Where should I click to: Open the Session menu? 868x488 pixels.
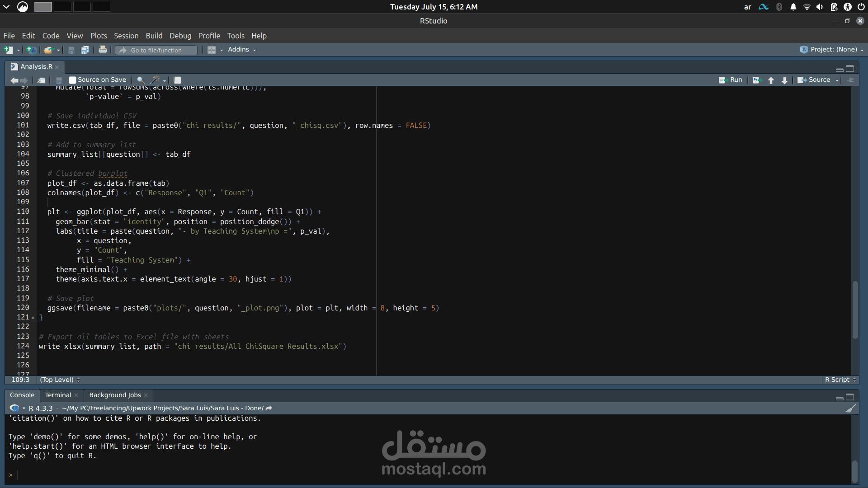coord(126,36)
